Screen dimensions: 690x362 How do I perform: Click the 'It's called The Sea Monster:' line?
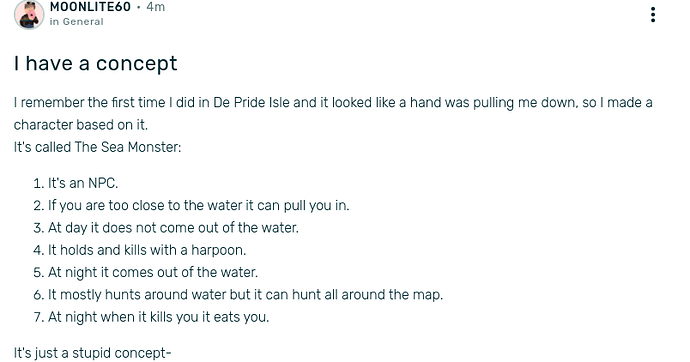(97, 147)
